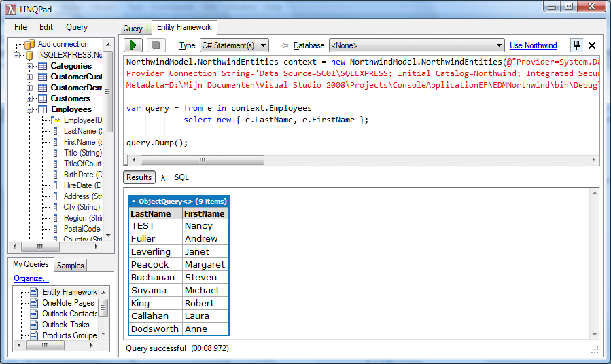Click the CustomerDem table icon
611x364 pixels.
42,88
